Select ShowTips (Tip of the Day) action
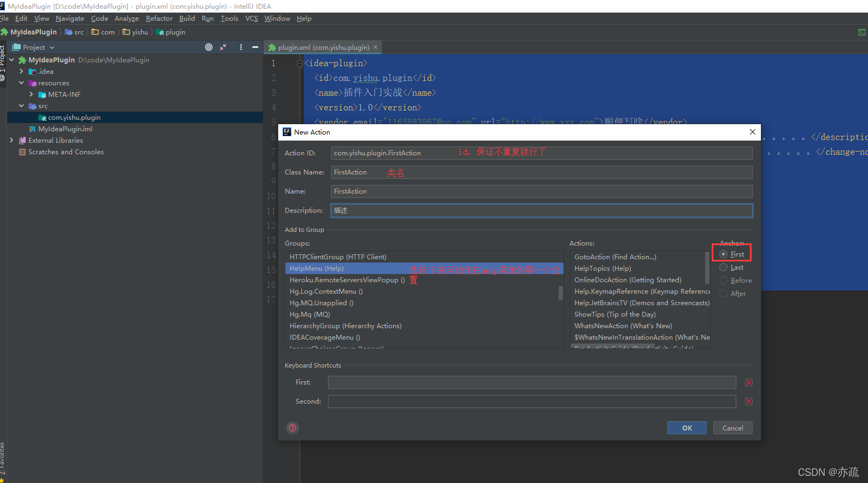This screenshot has height=483, width=868. click(x=637, y=315)
